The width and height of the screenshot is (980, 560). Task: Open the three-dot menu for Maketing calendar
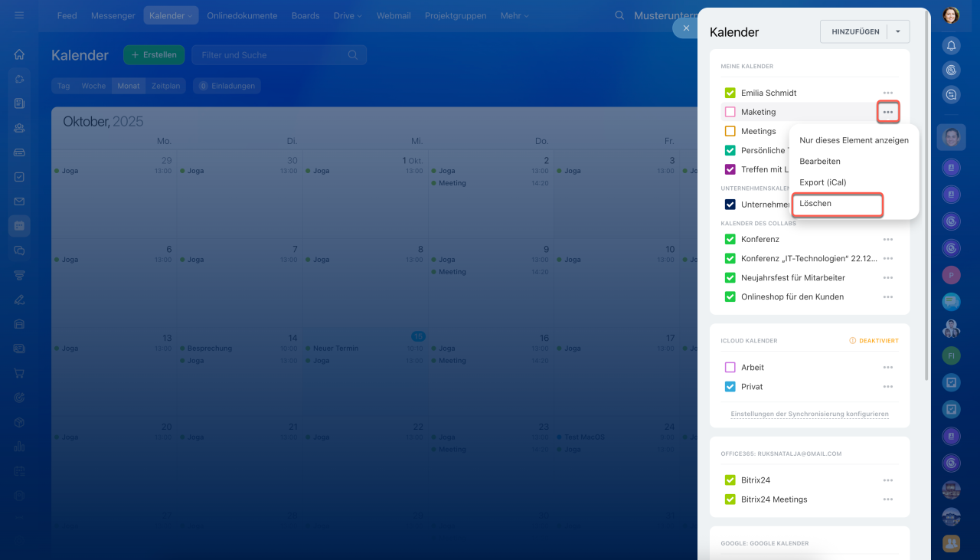(x=887, y=113)
